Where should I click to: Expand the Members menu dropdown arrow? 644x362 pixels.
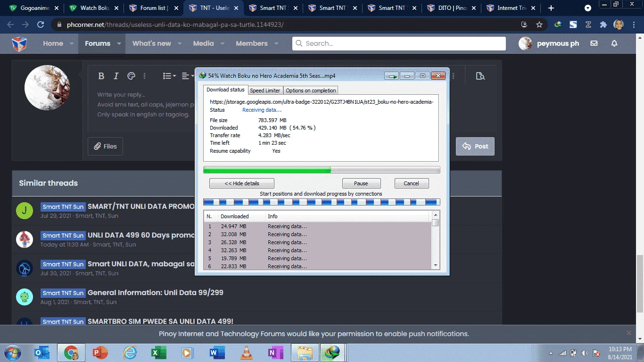[x=276, y=43]
